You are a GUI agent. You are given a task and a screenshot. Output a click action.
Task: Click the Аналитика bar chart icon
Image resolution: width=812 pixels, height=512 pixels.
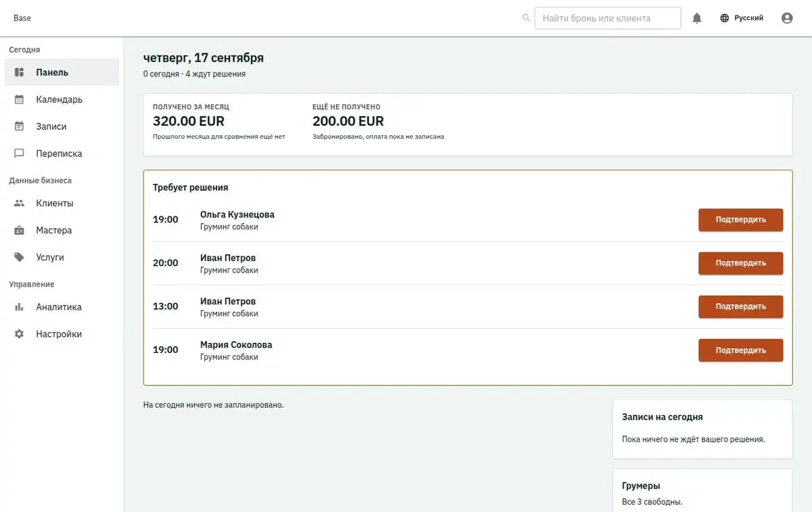pyautogui.click(x=20, y=307)
